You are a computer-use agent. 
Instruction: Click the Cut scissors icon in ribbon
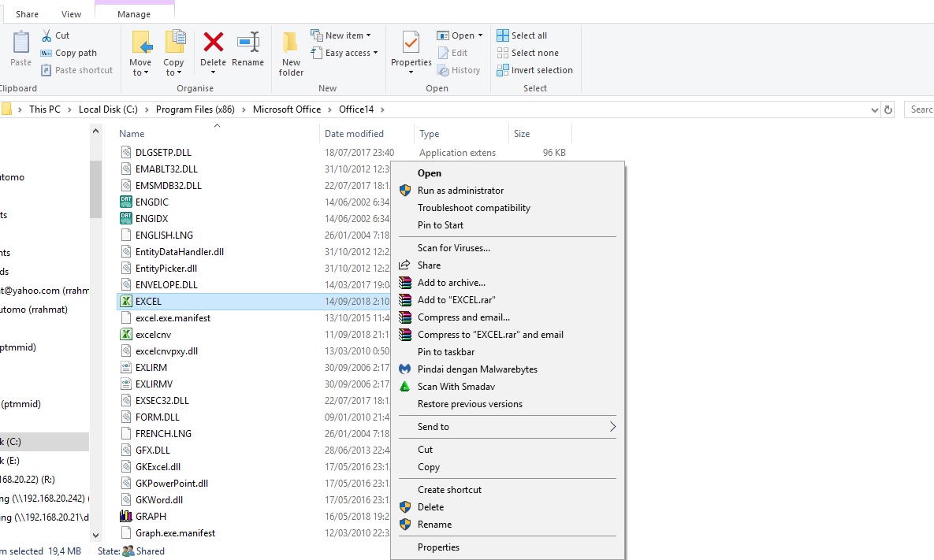point(47,35)
